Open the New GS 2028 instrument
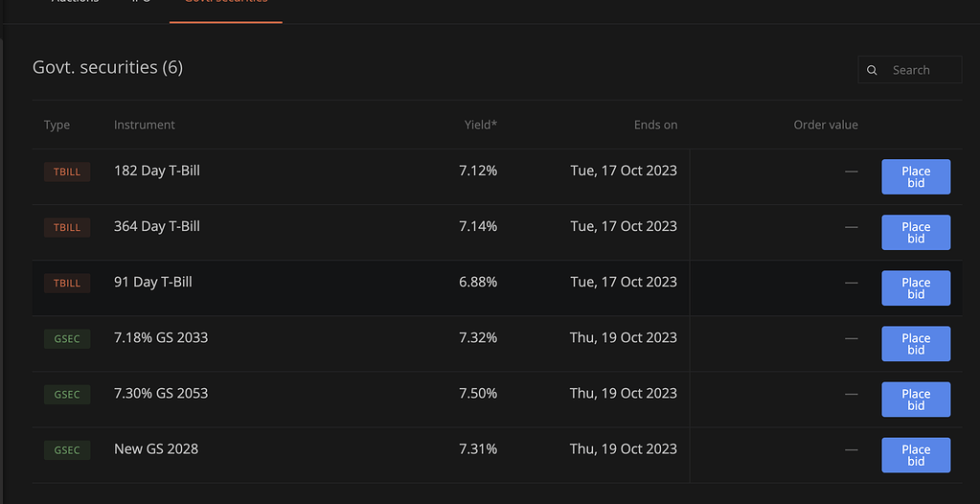 (156, 449)
